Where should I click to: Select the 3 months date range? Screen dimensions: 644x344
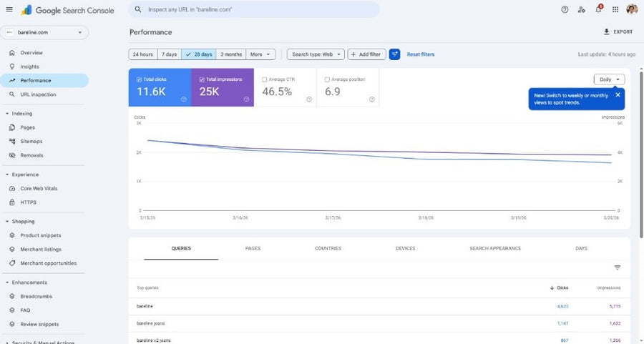(x=231, y=54)
